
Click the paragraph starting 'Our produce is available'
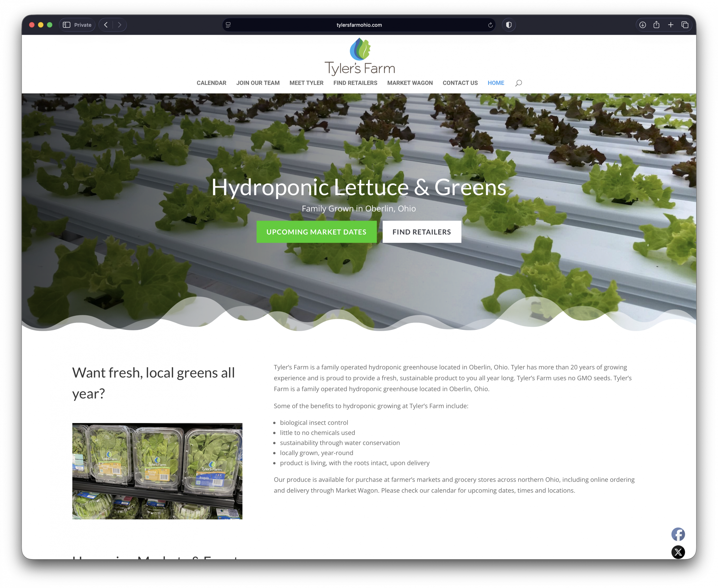454,485
